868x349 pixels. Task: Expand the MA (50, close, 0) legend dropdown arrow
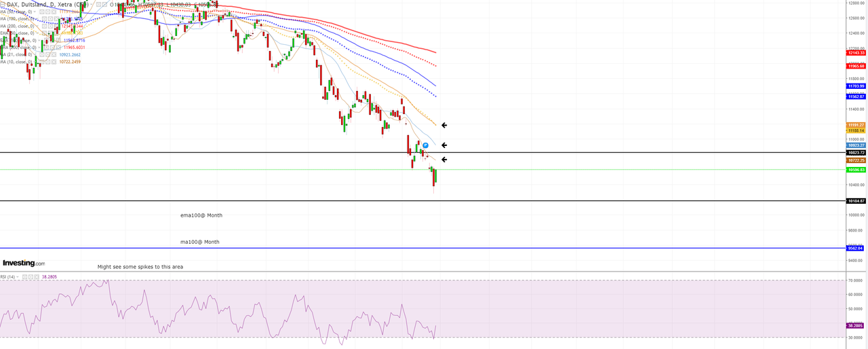(x=35, y=12)
